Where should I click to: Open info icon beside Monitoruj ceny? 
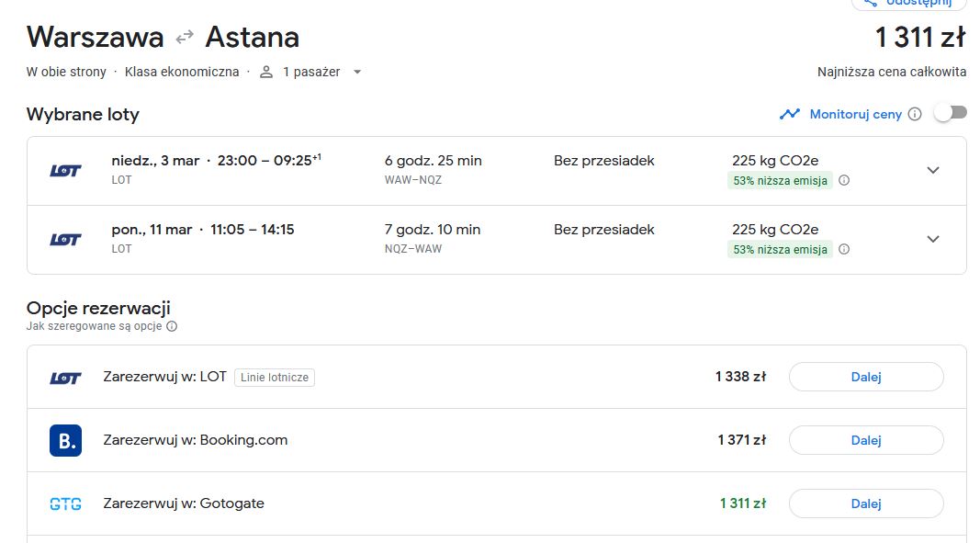click(915, 114)
